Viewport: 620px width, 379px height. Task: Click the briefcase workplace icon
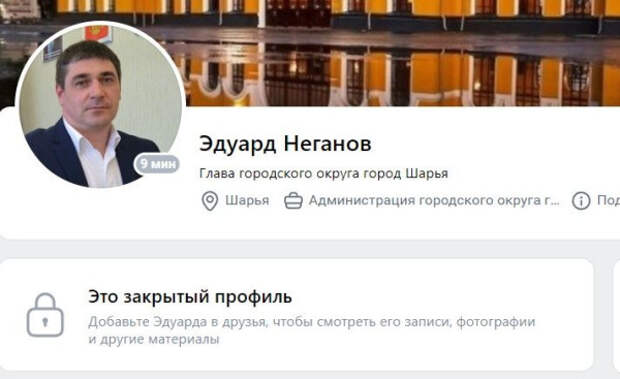coord(293,201)
